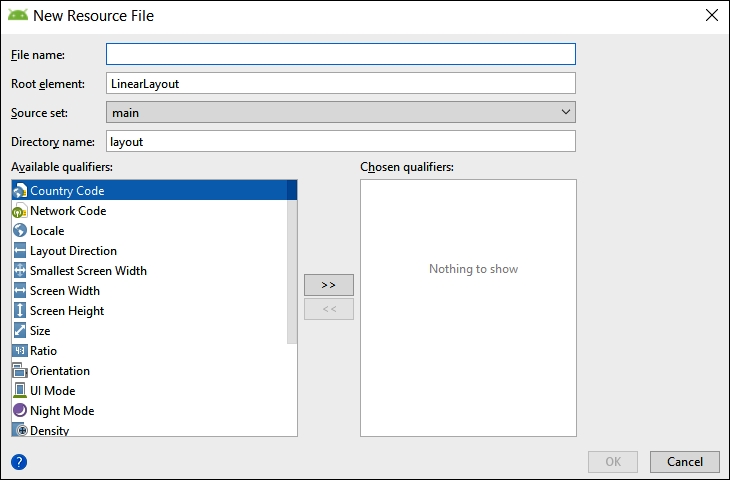The height and width of the screenshot is (480, 730).
Task: Select Orientation in available qualifiers
Action: click(60, 371)
